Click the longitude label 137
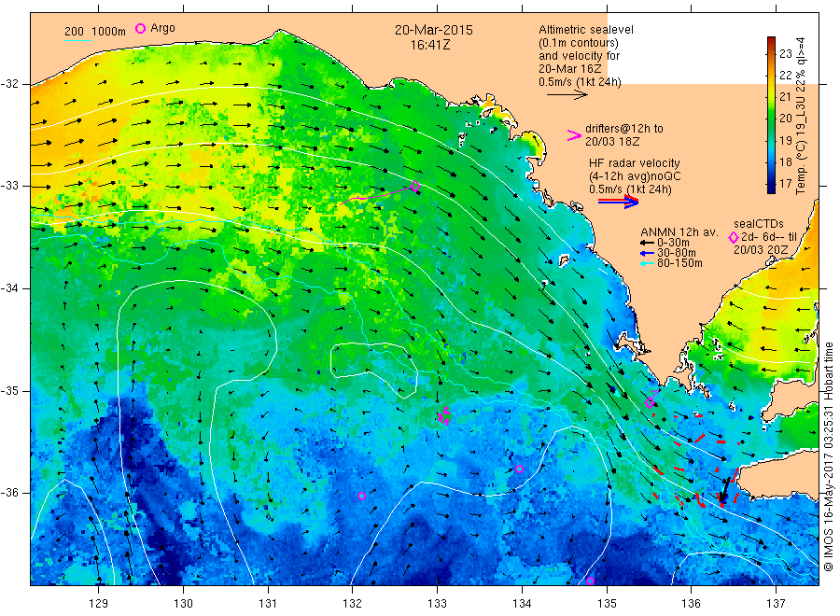The height and width of the screenshot is (616, 840). pyautogui.click(x=776, y=604)
